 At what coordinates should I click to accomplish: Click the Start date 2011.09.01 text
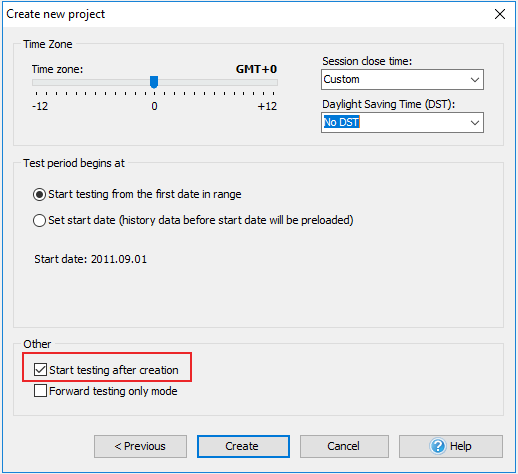click(91, 259)
